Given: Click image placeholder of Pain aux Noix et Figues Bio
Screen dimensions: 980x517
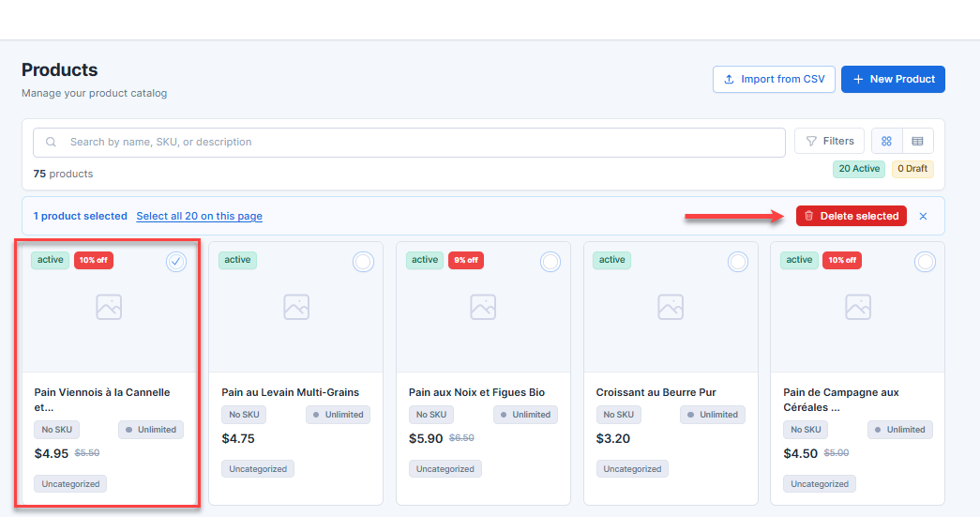Looking at the screenshot, I should pyautogui.click(x=483, y=307).
